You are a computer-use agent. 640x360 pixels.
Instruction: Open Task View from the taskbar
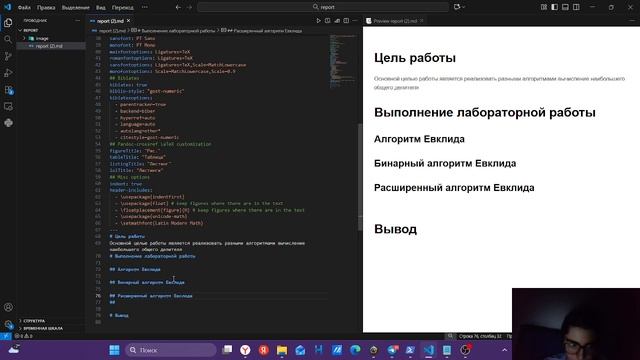tap(227, 350)
